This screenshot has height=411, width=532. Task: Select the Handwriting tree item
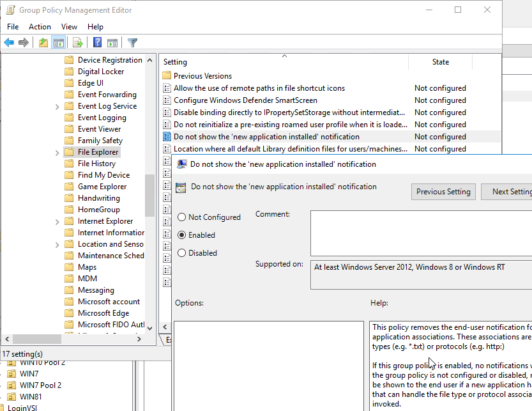[x=99, y=198]
